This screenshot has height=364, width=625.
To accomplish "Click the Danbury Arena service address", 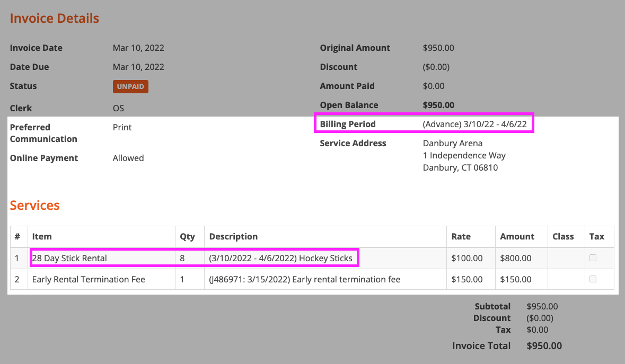I will tap(452, 143).
